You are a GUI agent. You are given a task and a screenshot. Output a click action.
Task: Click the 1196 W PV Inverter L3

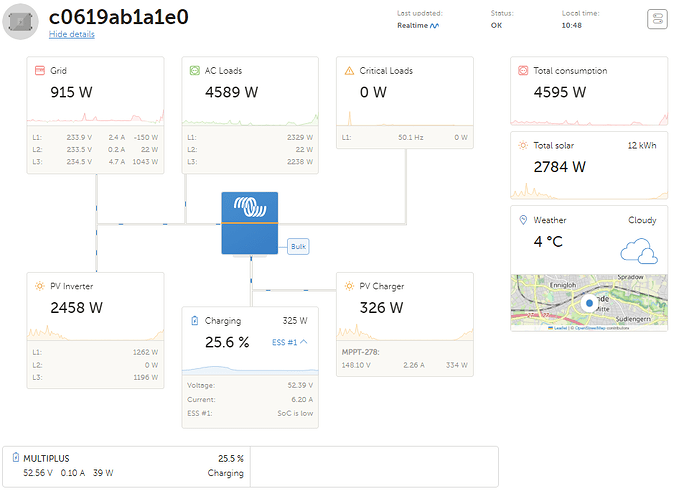(145, 377)
